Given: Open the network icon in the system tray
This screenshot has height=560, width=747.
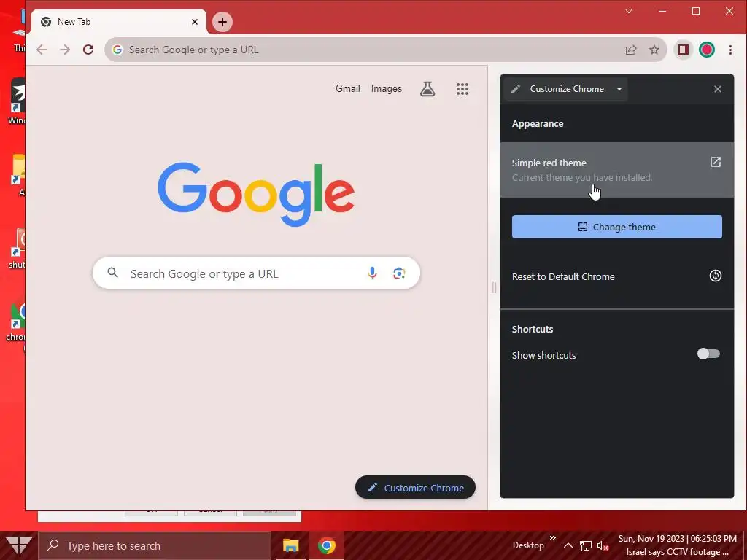Looking at the screenshot, I should pos(586,545).
